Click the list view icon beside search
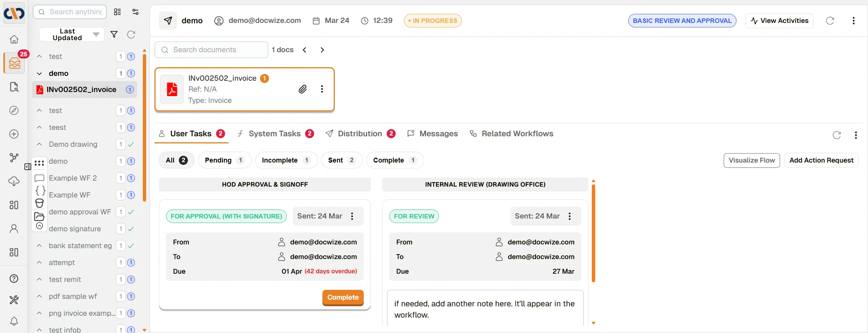 pos(118,12)
